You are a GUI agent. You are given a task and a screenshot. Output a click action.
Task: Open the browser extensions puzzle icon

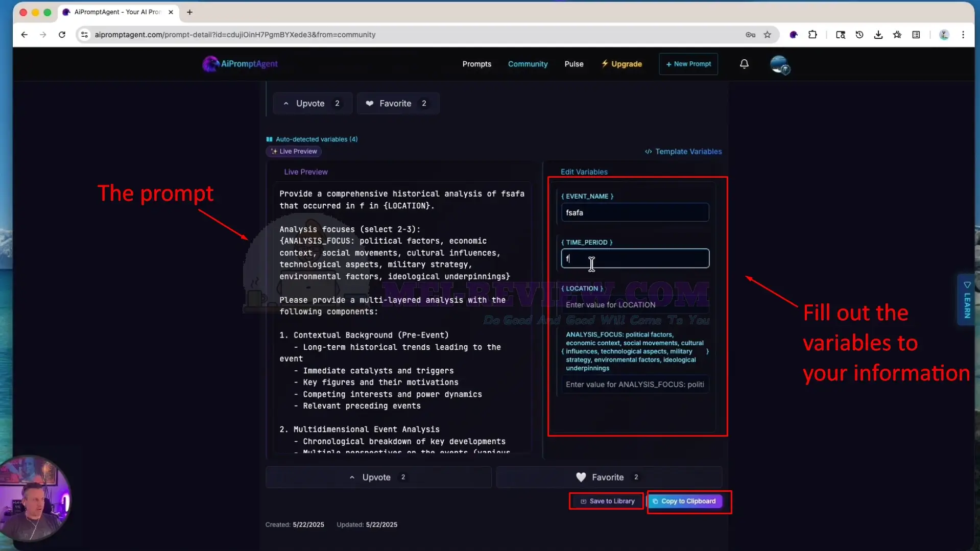[x=812, y=35]
